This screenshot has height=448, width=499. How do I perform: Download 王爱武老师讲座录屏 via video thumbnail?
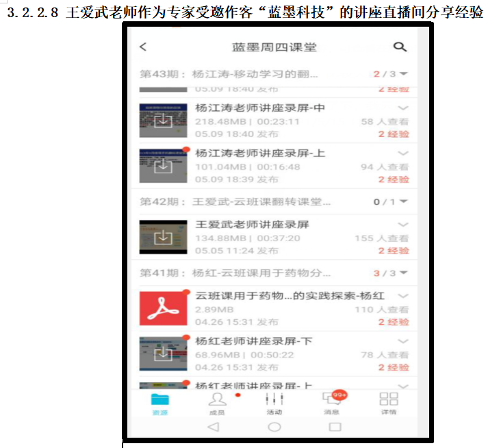click(x=163, y=237)
